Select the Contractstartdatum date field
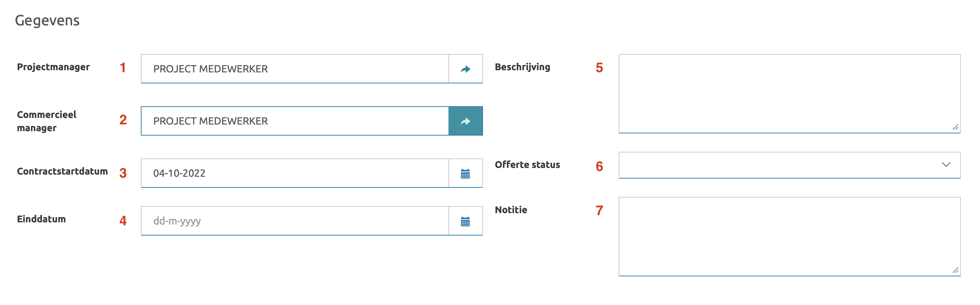 coord(295,173)
